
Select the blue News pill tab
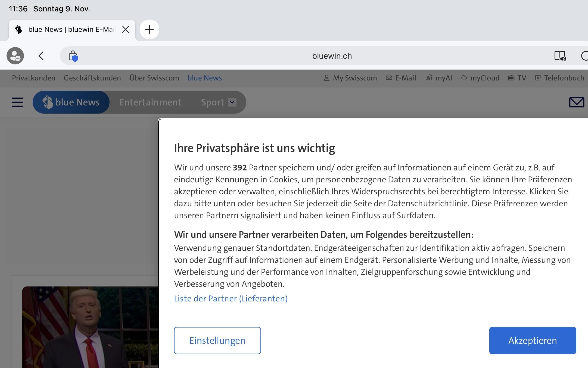click(x=71, y=102)
